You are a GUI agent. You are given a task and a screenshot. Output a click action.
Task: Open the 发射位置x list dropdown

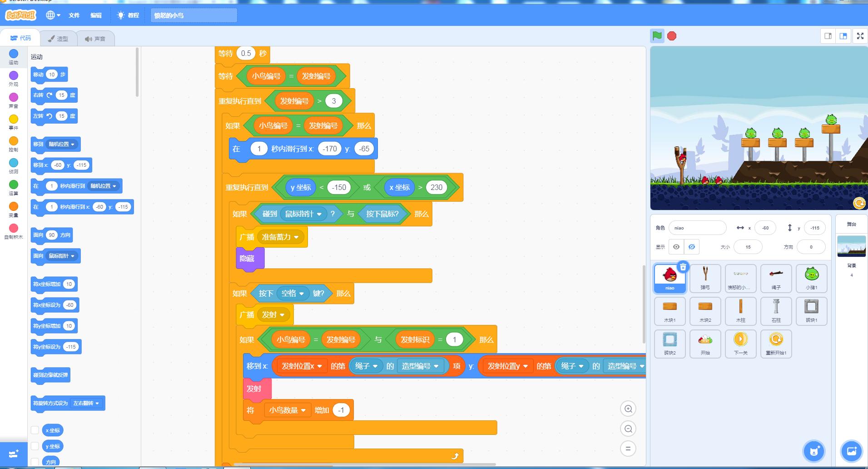pyautogui.click(x=302, y=366)
